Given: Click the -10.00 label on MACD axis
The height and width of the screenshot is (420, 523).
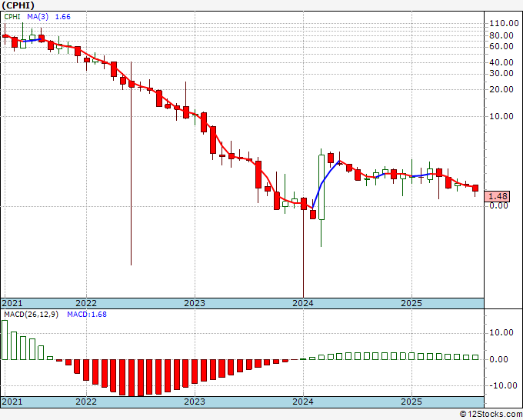Looking at the screenshot, I should [501, 385].
